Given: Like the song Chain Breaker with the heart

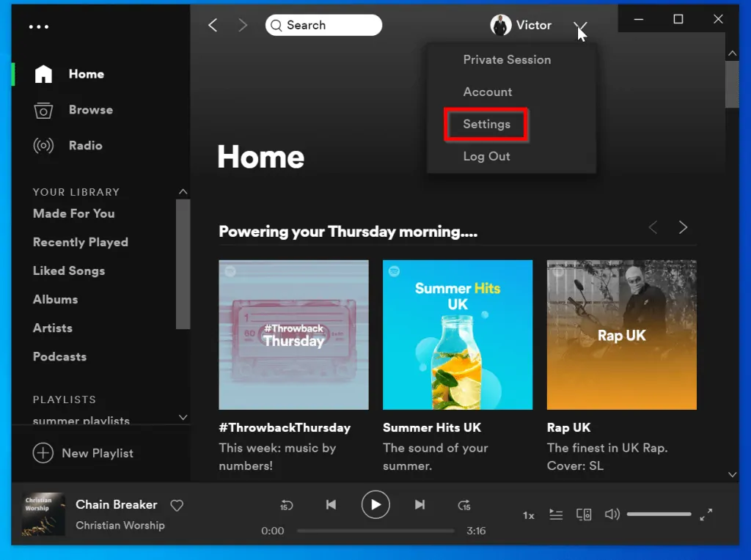Looking at the screenshot, I should pos(177,505).
